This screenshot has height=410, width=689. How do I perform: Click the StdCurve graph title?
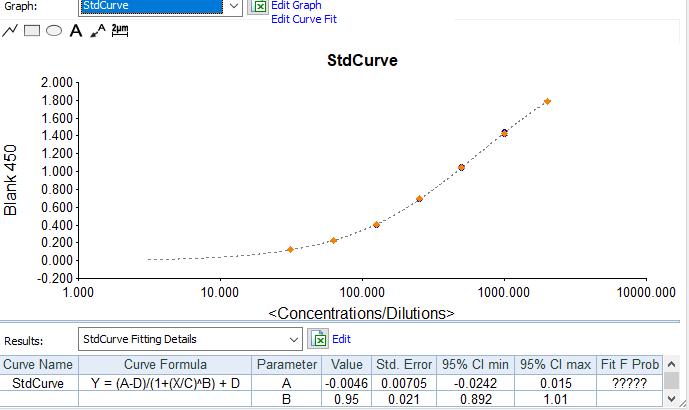point(362,60)
